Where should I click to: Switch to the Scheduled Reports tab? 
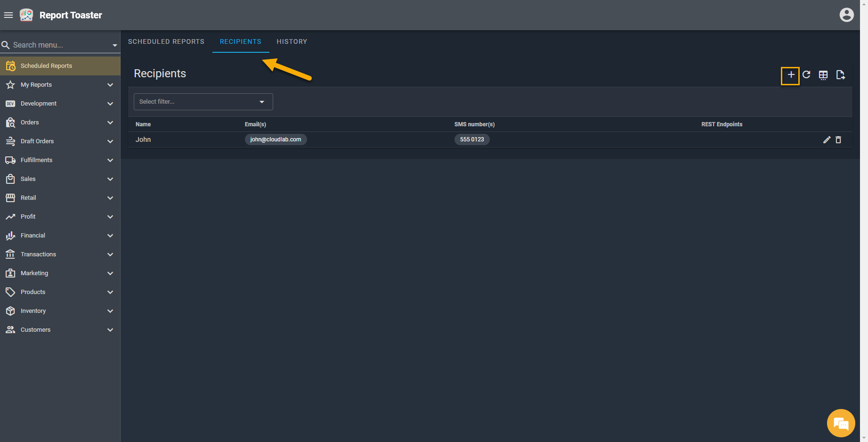(x=166, y=41)
